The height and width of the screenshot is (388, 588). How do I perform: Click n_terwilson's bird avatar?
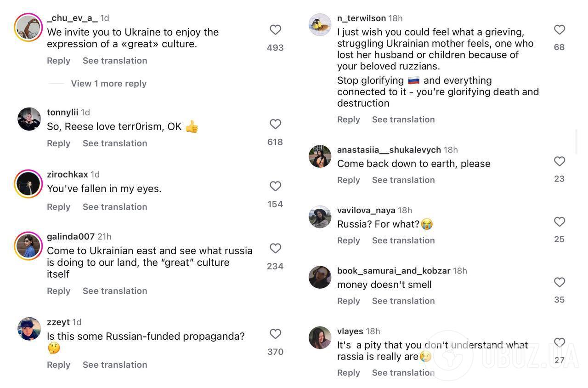click(320, 25)
